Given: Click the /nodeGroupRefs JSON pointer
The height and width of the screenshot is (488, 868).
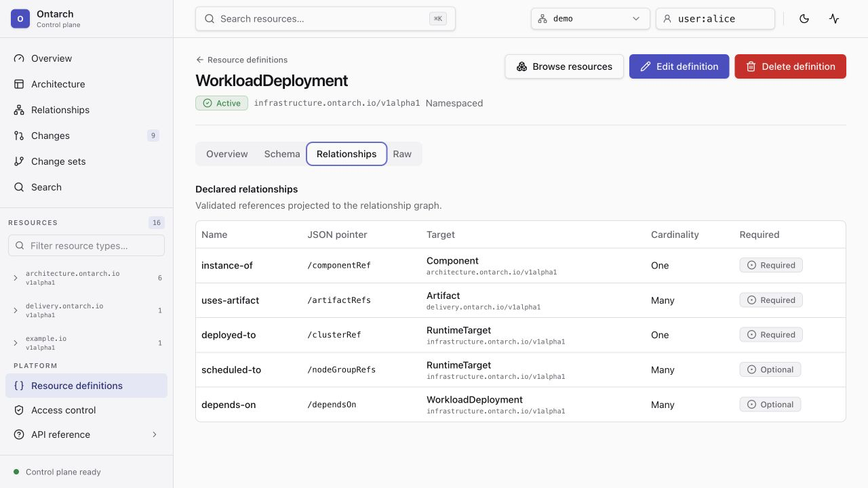Looking at the screenshot, I should [x=341, y=370].
